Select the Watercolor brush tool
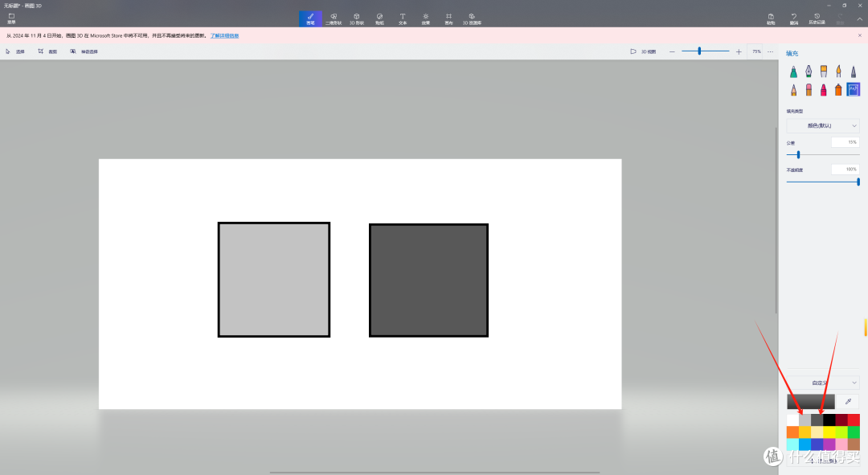868x475 pixels. click(838, 72)
